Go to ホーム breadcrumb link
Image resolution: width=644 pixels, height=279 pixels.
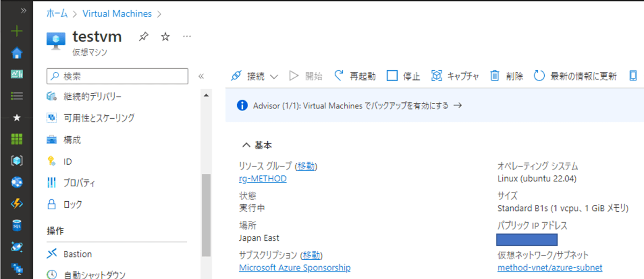(57, 13)
